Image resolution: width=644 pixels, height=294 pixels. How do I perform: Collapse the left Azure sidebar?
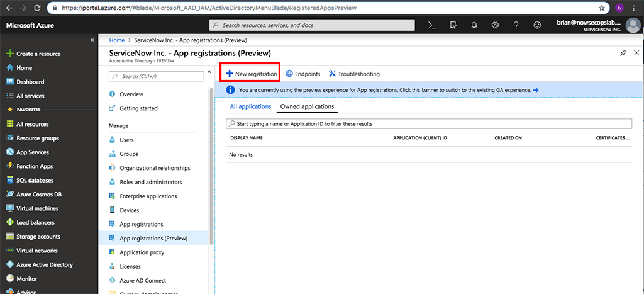click(92, 40)
